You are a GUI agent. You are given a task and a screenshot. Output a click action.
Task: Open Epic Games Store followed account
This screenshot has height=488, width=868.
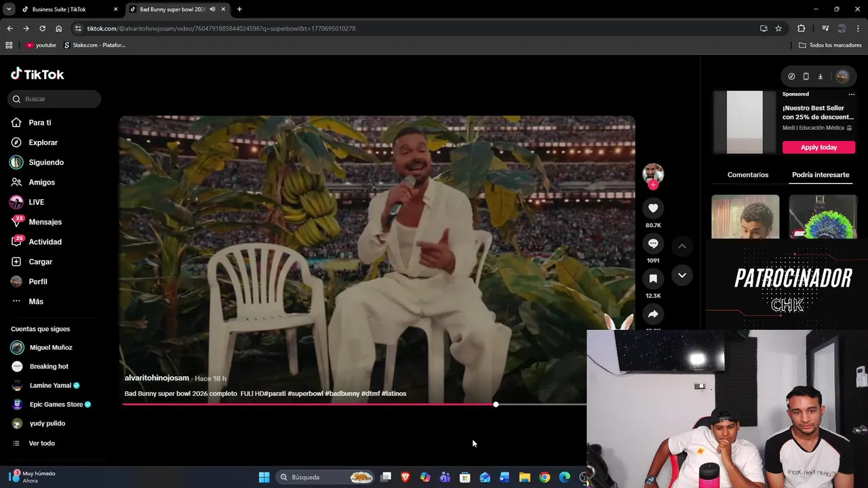pos(56,404)
